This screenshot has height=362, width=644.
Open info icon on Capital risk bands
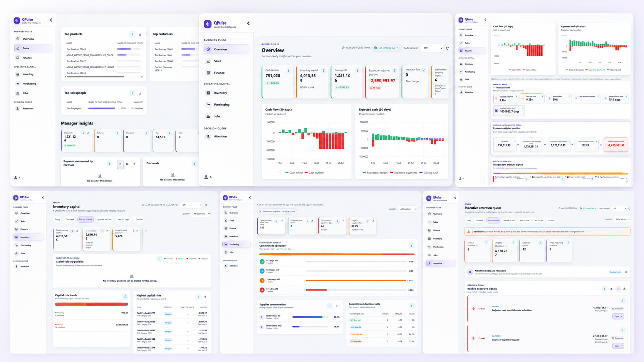pos(125,297)
